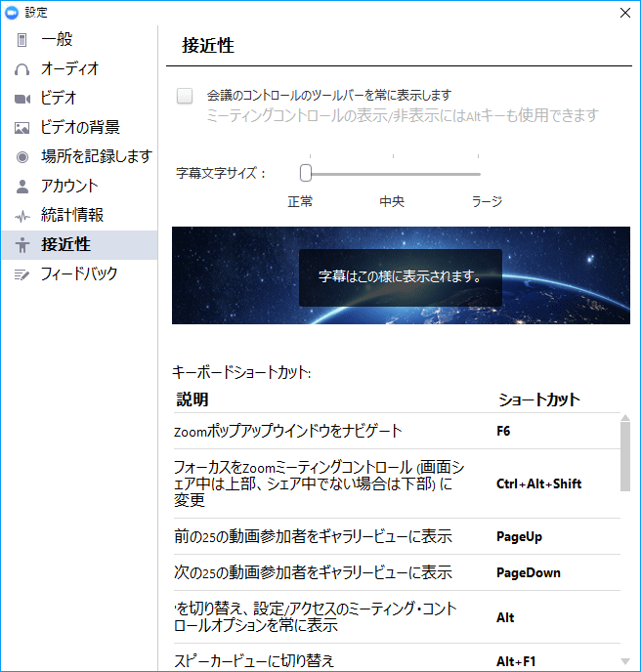641x672 pixels.
Task: Select the headphone icon for オーディオ
Action: pos(21,69)
